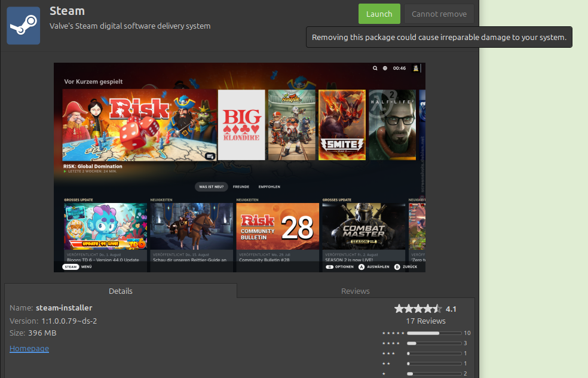
Task: Open the Details tab
Action: [120, 291]
